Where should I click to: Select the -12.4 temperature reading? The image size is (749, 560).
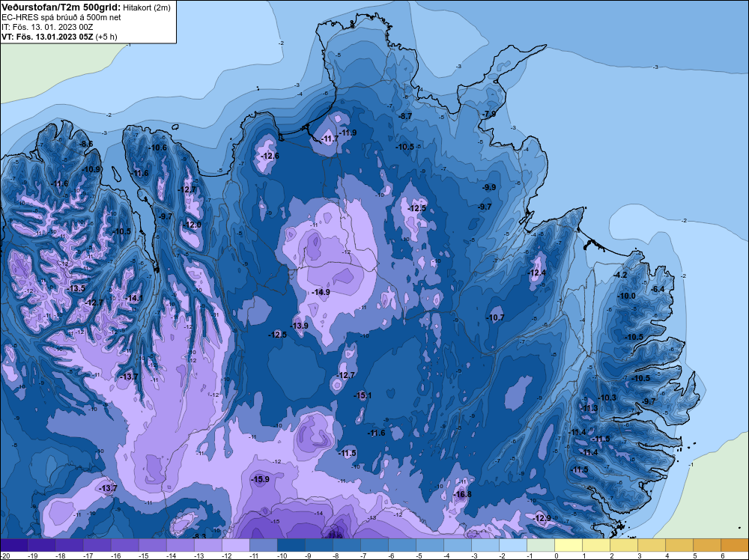(536, 273)
